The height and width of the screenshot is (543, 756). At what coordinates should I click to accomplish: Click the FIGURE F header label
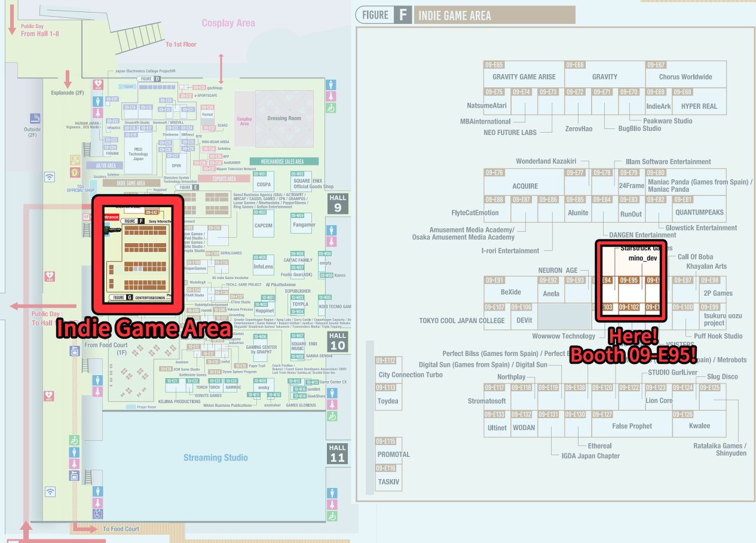[x=384, y=15]
